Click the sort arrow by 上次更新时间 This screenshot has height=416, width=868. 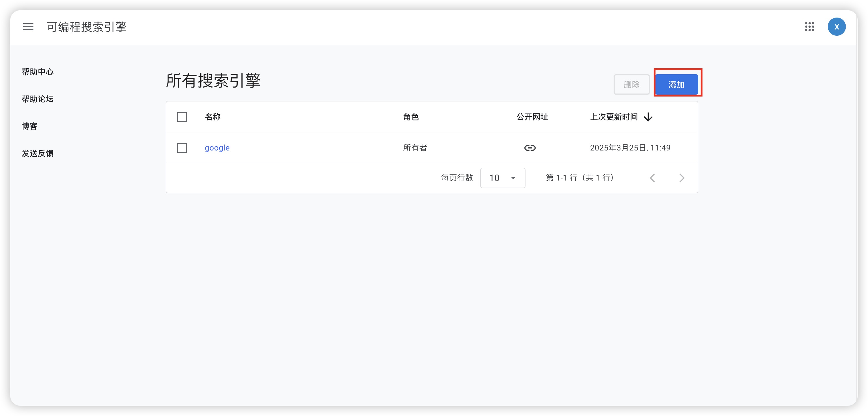pos(648,117)
